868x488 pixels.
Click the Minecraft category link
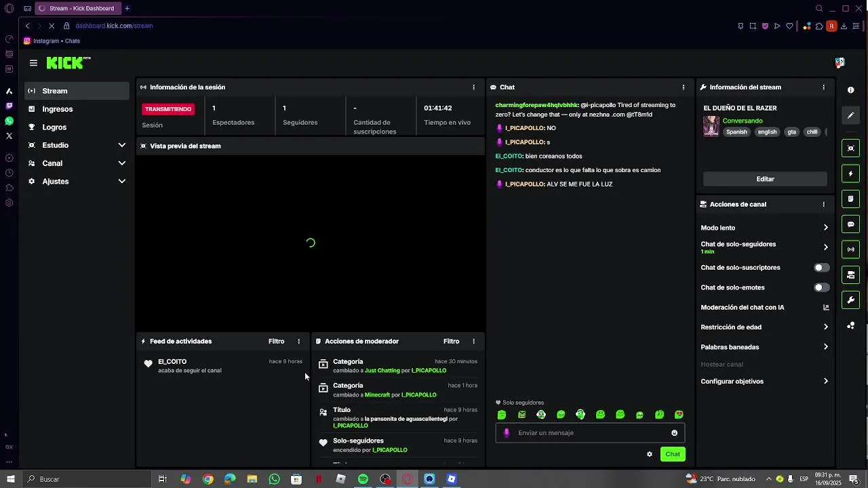pyautogui.click(x=377, y=395)
